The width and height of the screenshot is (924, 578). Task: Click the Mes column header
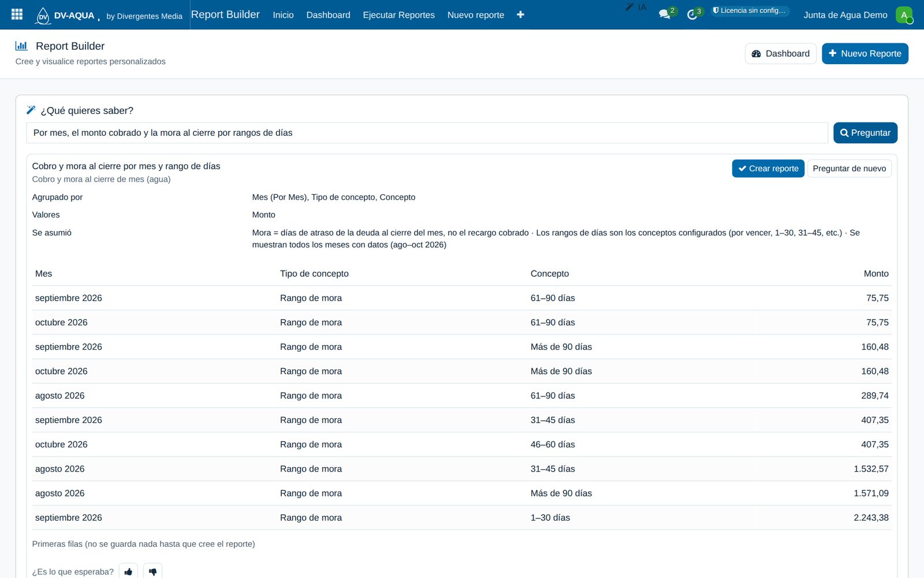[x=43, y=273]
